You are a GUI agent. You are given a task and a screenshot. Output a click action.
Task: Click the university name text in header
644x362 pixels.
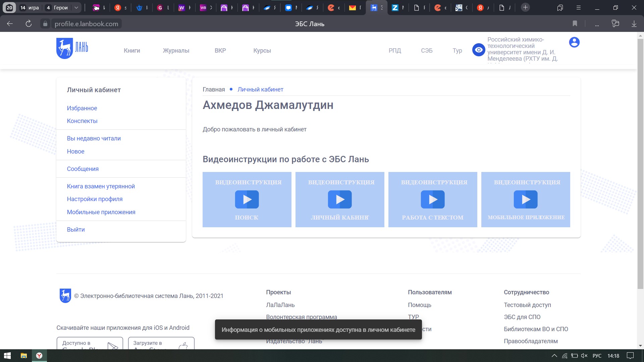(x=523, y=49)
